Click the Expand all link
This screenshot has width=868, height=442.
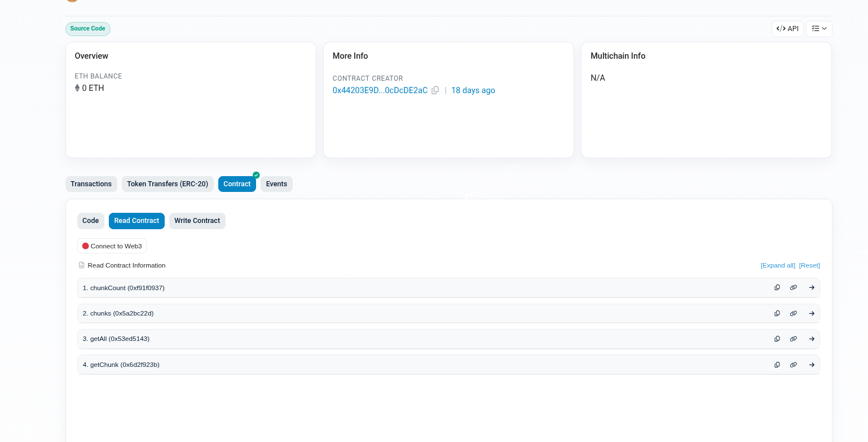(778, 265)
